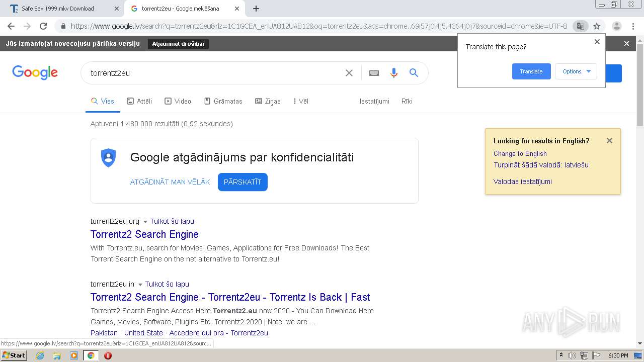This screenshot has width=644, height=362.
Task: Select the Chrome taskbar button
Action: 91,355
